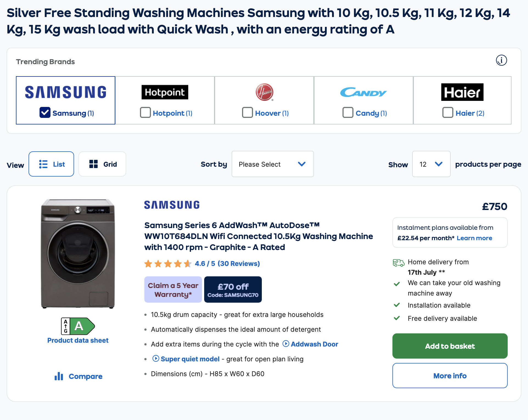This screenshot has height=420, width=528.
Task: Click the orange star rating
Action: [x=168, y=264]
